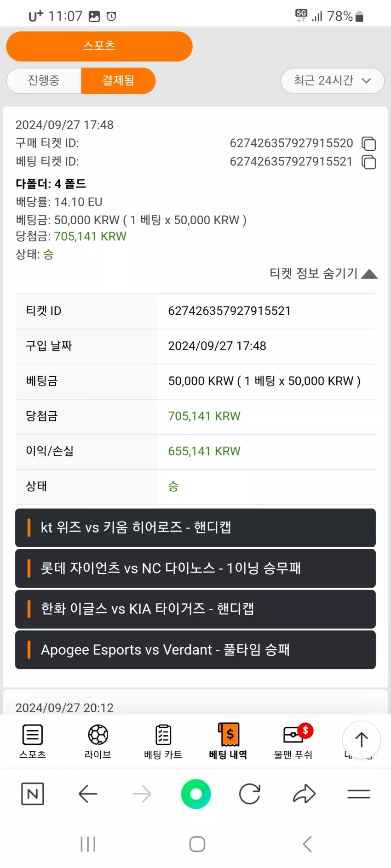Tap the orange 스포츠 header button

(x=99, y=46)
